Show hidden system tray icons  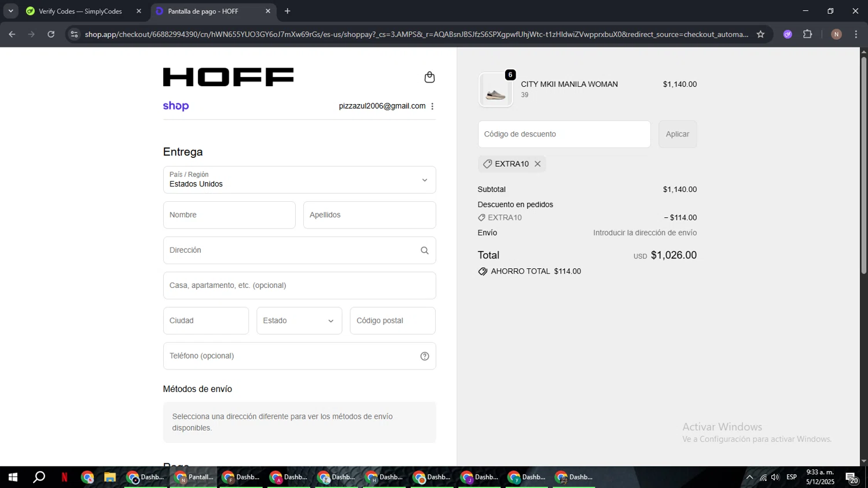click(749, 477)
